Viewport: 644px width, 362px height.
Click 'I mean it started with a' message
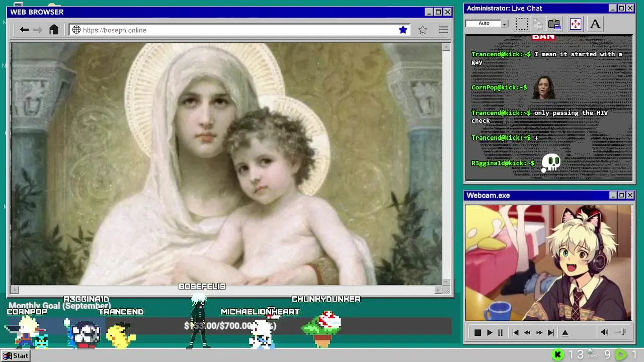click(x=546, y=58)
